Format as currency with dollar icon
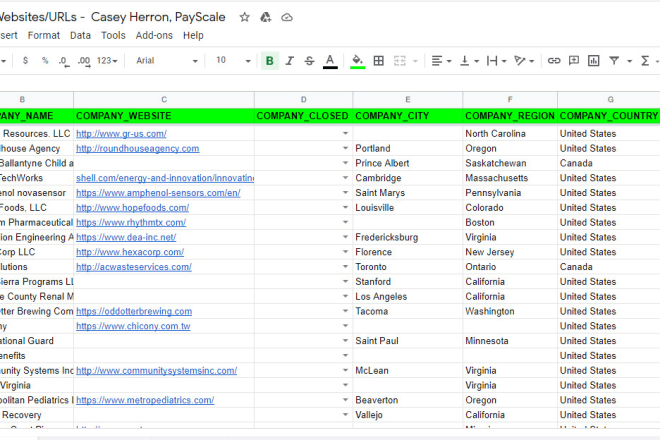Image resolution: width=660 pixels, height=440 pixels. click(x=25, y=61)
